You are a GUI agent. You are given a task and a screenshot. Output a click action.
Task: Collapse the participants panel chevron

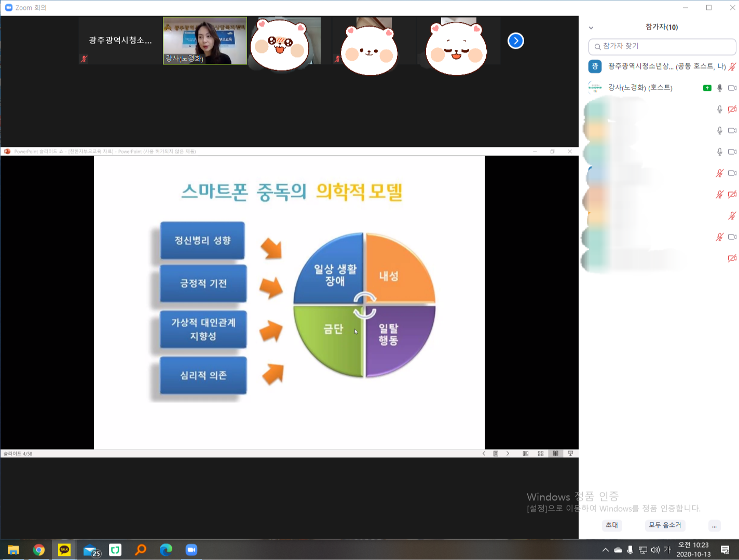591,28
